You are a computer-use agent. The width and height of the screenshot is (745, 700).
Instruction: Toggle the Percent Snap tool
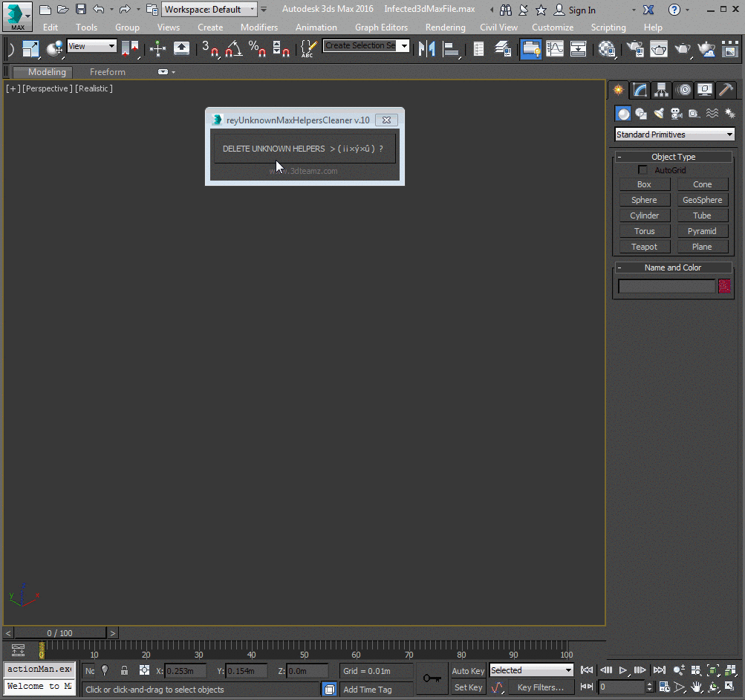tap(257, 48)
